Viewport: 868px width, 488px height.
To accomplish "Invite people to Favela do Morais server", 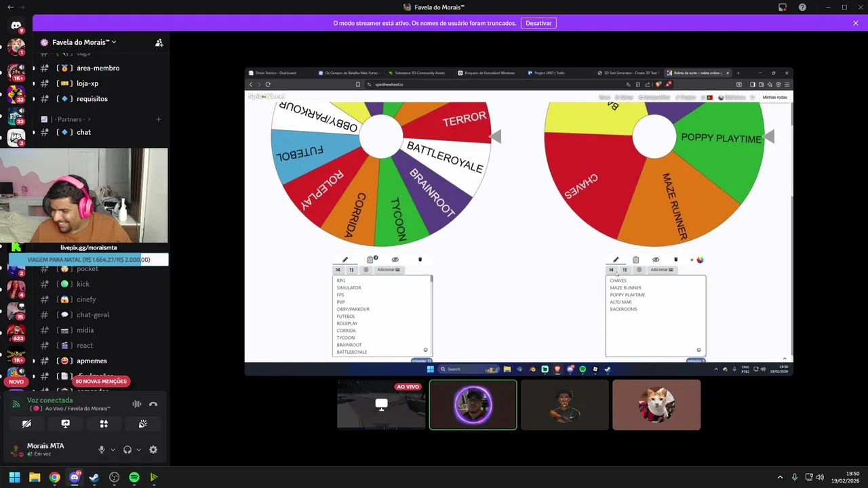I will pyautogui.click(x=159, y=42).
